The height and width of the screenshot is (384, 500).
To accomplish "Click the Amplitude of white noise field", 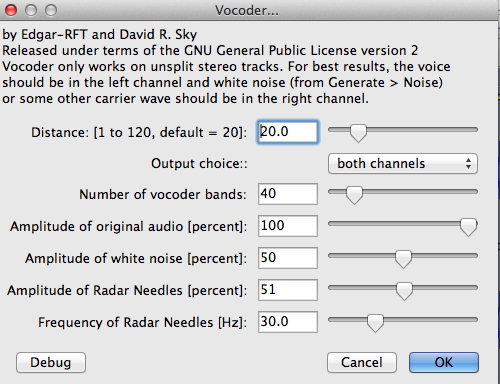I will click(x=288, y=258).
